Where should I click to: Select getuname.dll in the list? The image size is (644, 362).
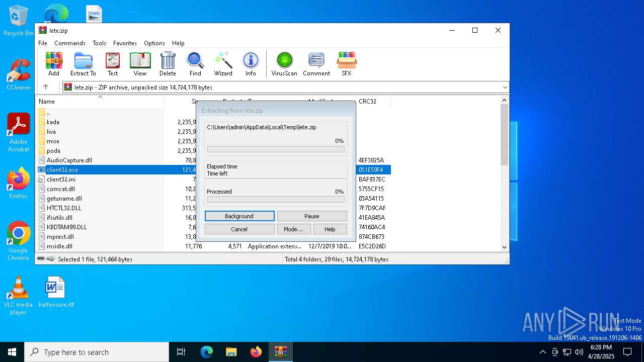click(64, 199)
